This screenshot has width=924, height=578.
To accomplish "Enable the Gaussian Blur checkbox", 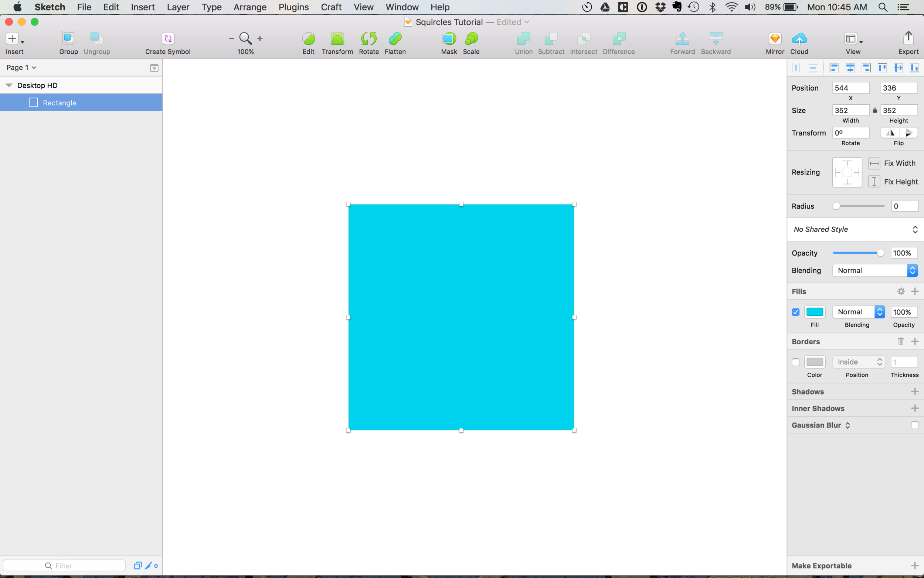I will [x=914, y=425].
